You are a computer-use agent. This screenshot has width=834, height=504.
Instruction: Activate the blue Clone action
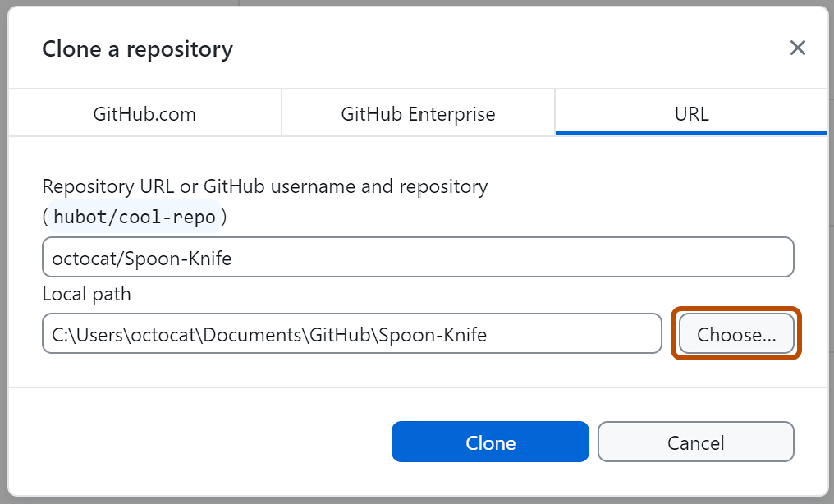pyautogui.click(x=490, y=442)
